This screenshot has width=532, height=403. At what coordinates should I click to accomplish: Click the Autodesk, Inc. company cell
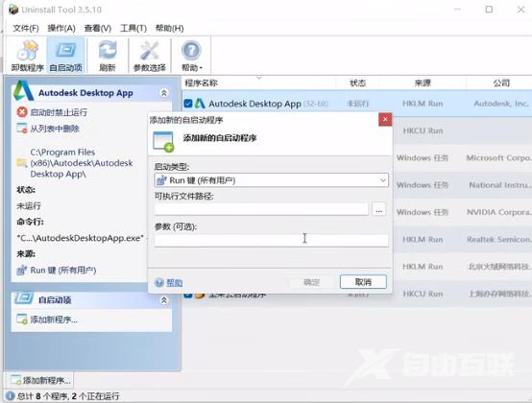click(501, 104)
